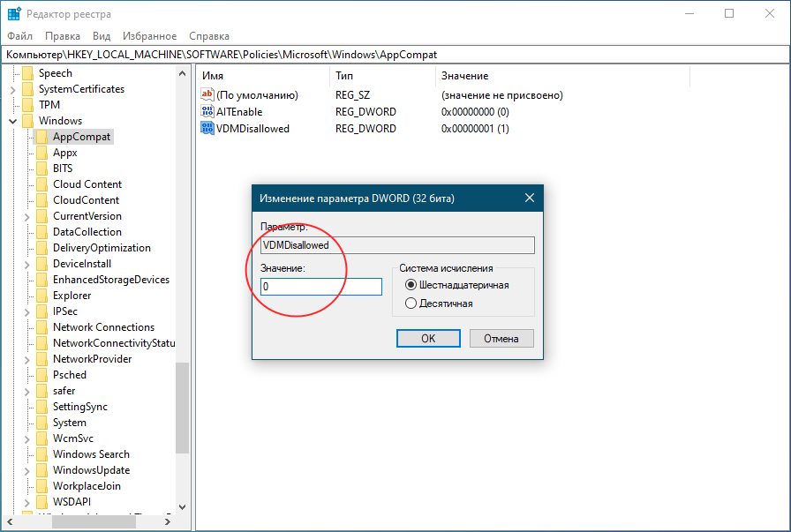Click the Speech folder icon
The image size is (791, 532).
28,73
